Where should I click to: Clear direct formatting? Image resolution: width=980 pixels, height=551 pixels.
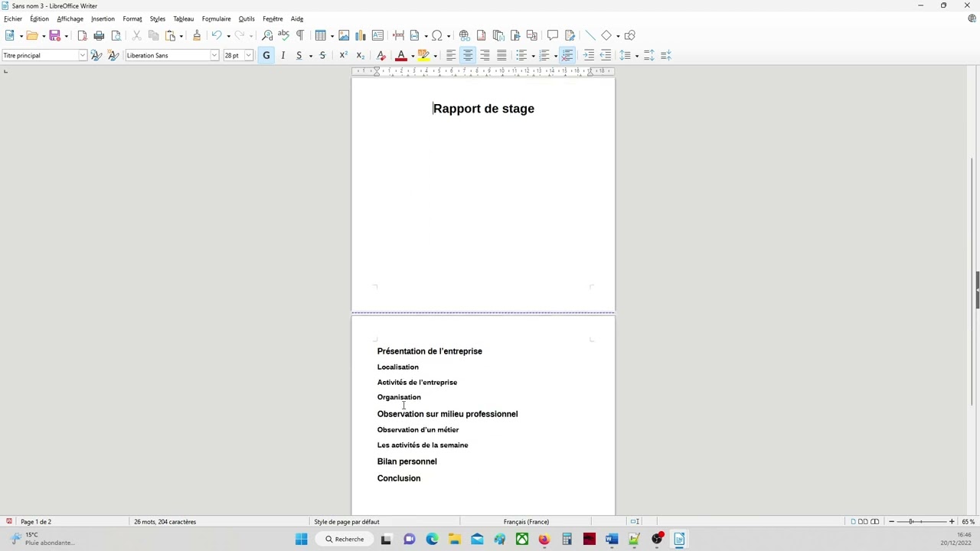tap(381, 55)
